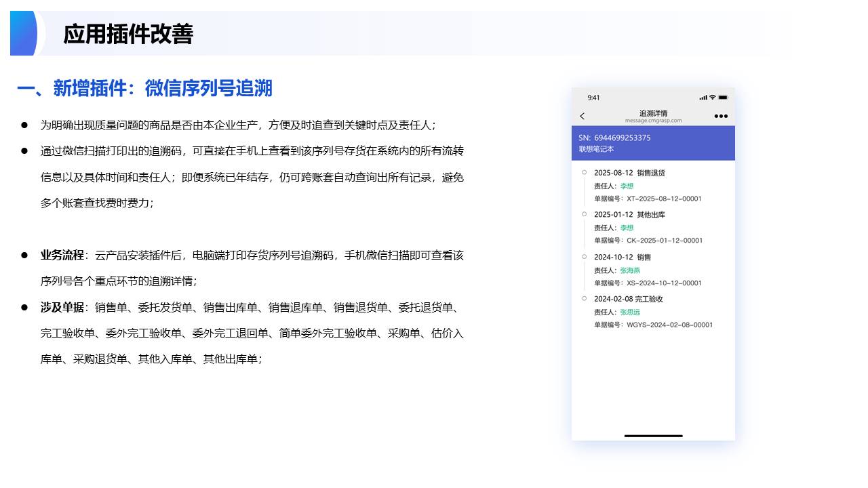Click timeline dot for 2024-02-08 完工验收
868x488 pixels.
(x=584, y=298)
